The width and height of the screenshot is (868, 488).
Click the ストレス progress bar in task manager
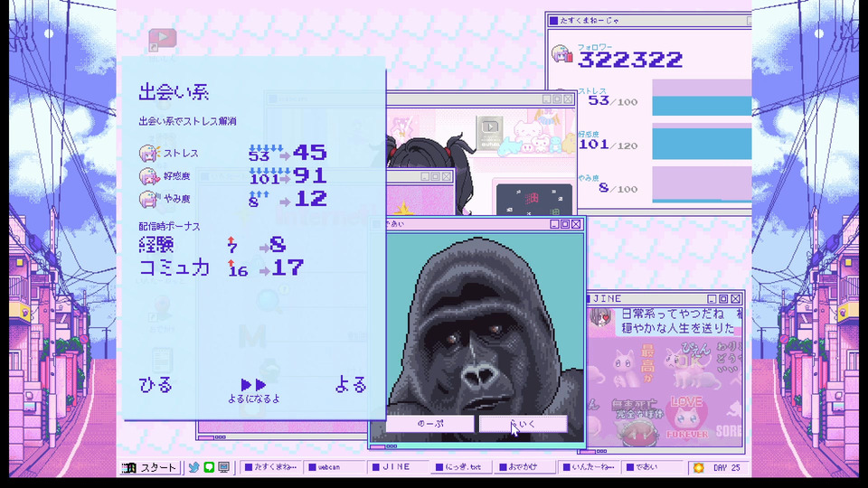(702, 98)
